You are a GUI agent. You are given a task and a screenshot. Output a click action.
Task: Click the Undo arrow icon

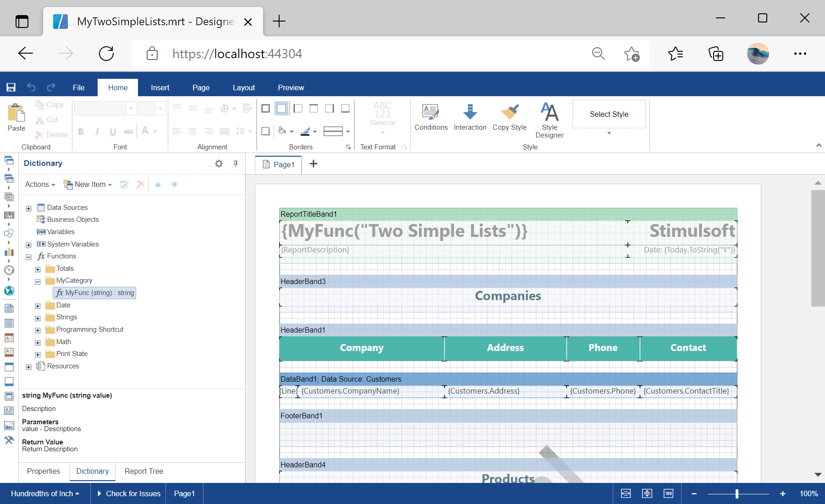[x=31, y=87]
